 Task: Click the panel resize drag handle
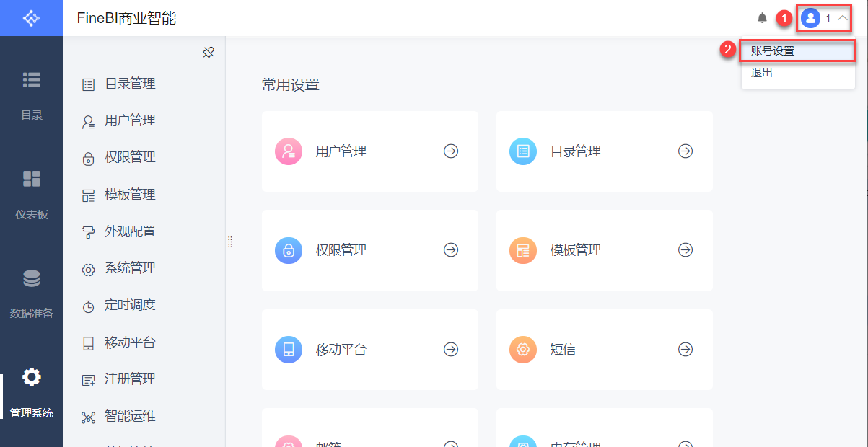230,242
